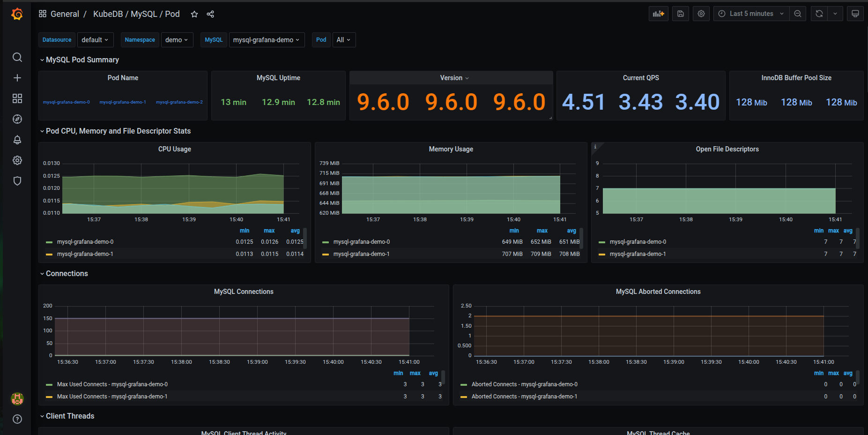Image resolution: width=868 pixels, height=435 pixels.
Task: Click the Create plus icon in sidebar
Action: pos(17,78)
